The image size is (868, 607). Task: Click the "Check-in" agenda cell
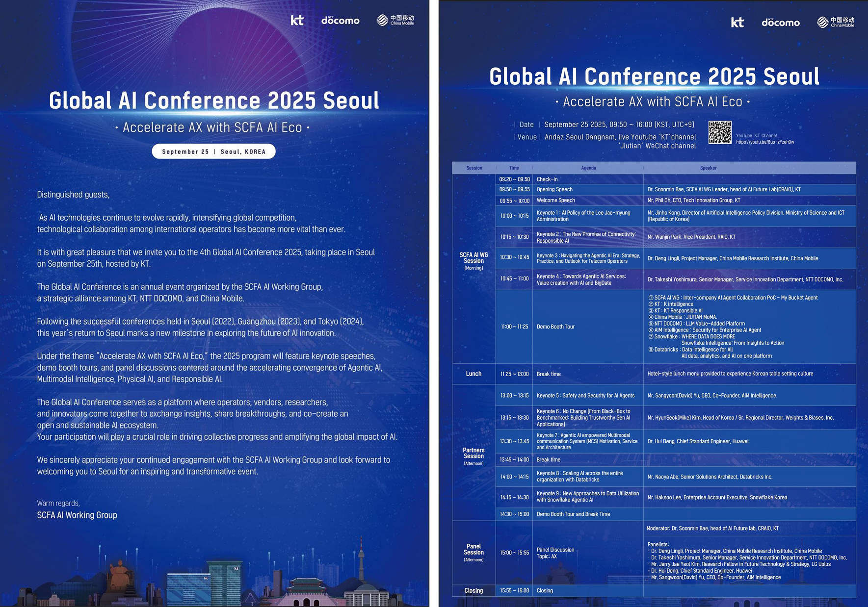[588, 179]
